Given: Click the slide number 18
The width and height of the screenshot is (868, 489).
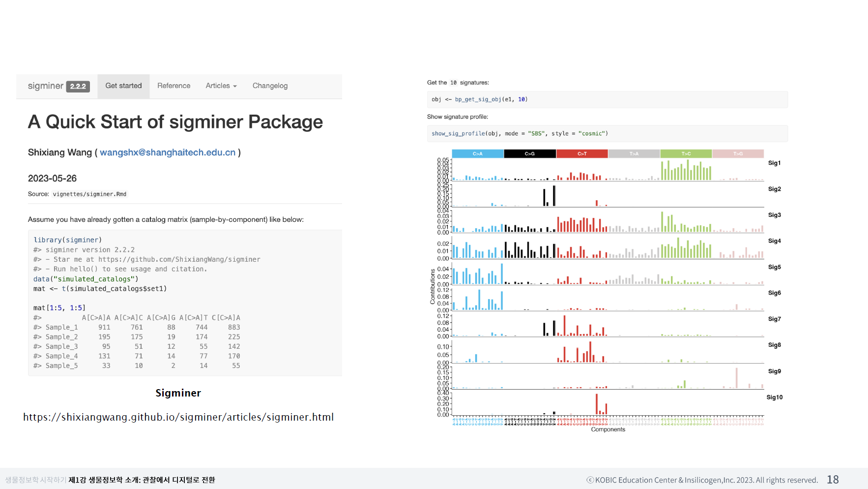Looking at the screenshot, I should (x=833, y=480).
